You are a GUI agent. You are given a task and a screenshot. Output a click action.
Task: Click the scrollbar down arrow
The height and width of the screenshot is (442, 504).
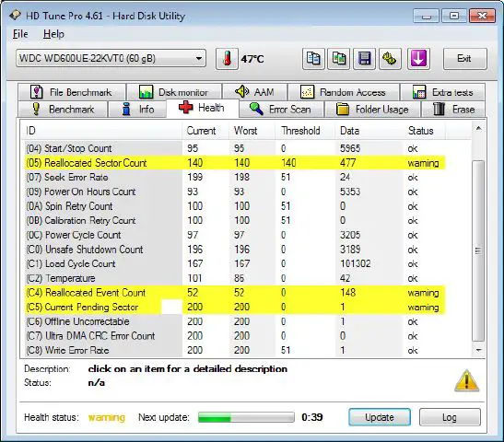[x=478, y=350]
